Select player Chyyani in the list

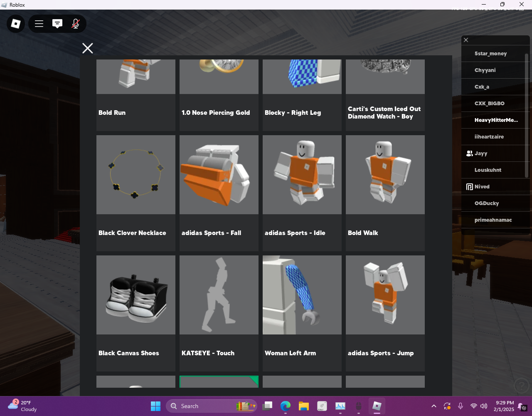493,70
